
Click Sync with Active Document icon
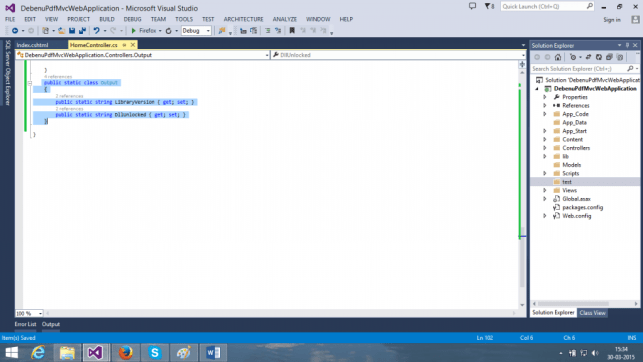pyautogui.click(x=588, y=57)
